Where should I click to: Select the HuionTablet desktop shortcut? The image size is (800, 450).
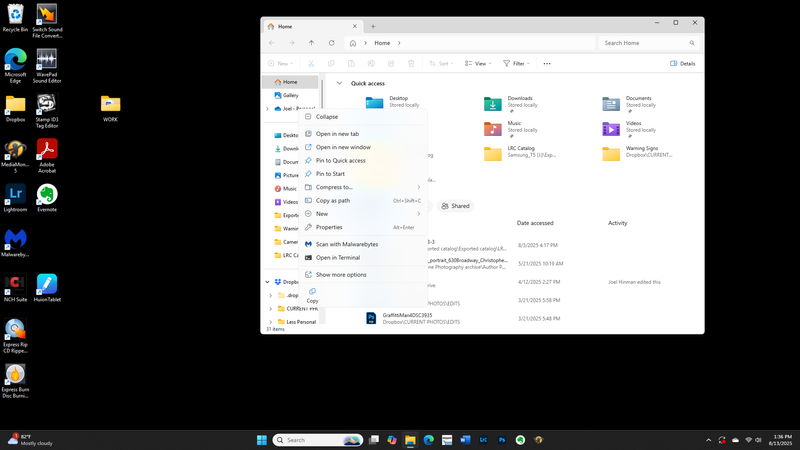coord(47,283)
